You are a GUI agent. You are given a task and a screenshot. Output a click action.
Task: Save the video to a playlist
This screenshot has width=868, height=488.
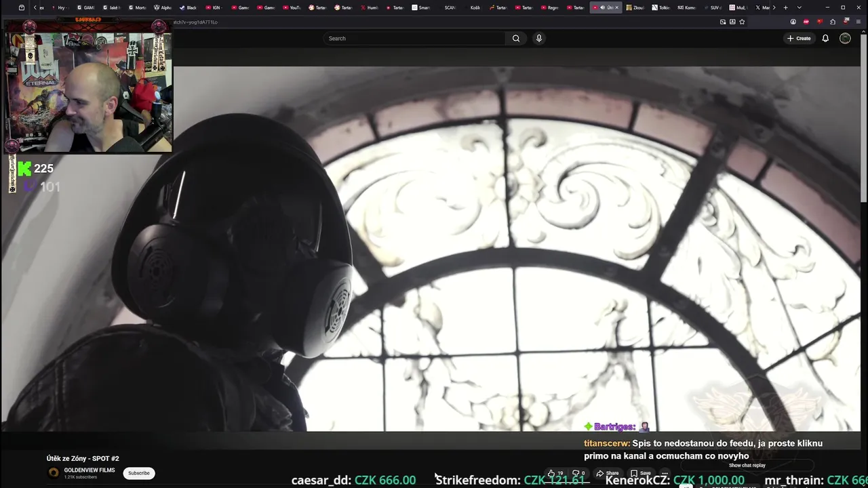pyautogui.click(x=641, y=473)
